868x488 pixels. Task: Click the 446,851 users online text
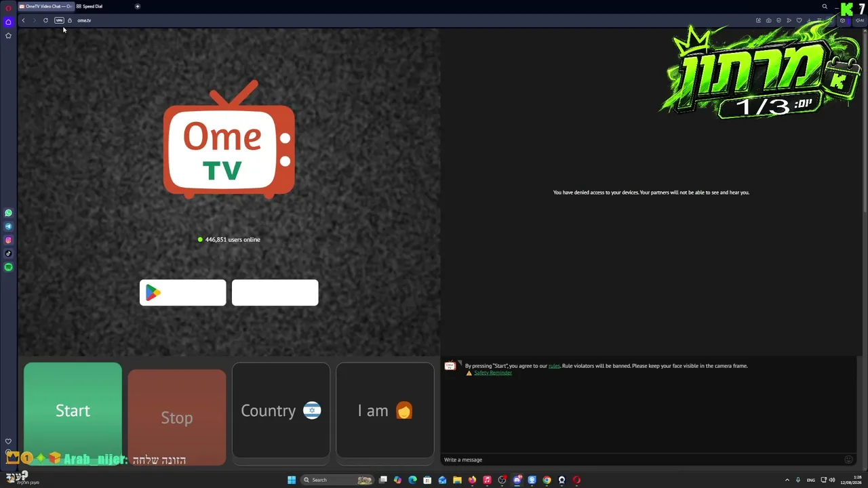(x=233, y=239)
